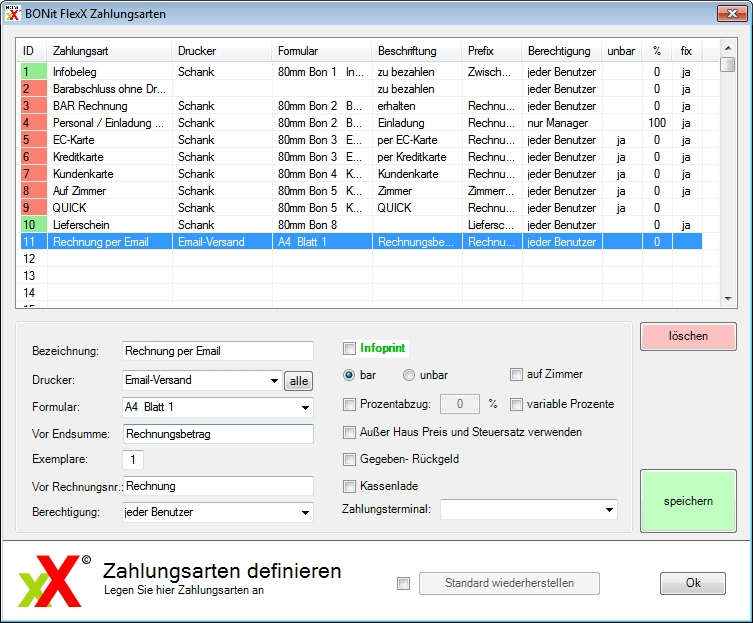
Task: Click the alle button next to Drucker
Action: [x=298, y=381]
